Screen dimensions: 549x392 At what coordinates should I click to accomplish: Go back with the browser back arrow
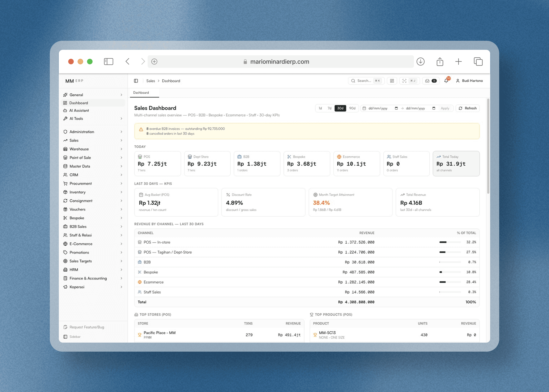click(x=127, y=62)
